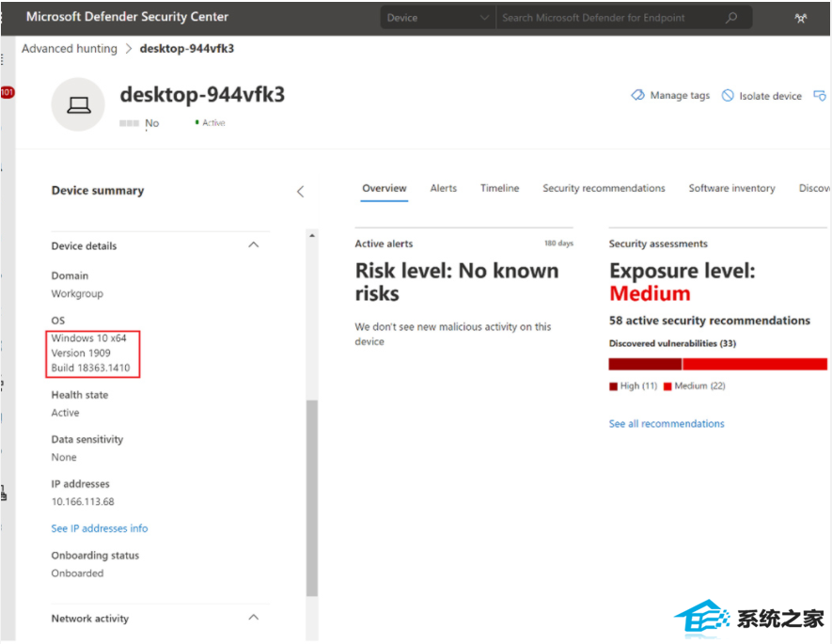832x644 pixels.
Task: Click the risk level indicator labeled No
Action: 139,123
